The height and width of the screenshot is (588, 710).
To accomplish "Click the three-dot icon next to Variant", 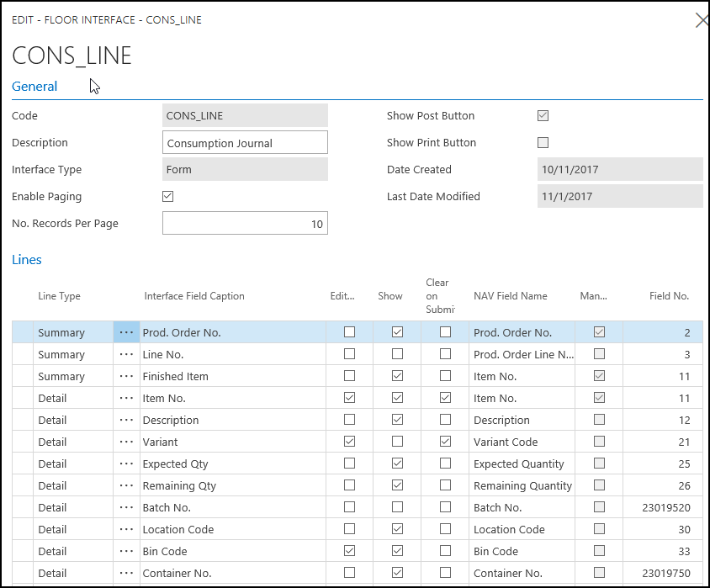I will 126,442.
